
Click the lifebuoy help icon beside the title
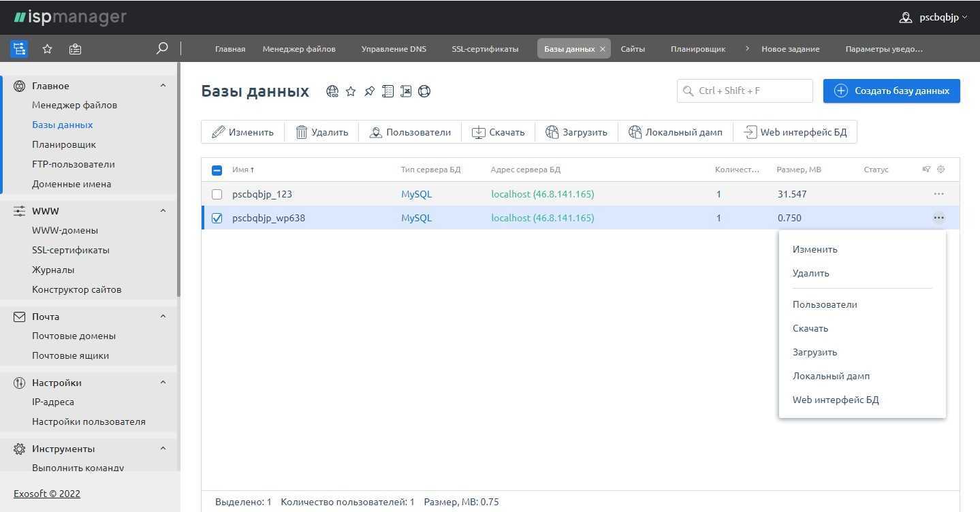424,91
